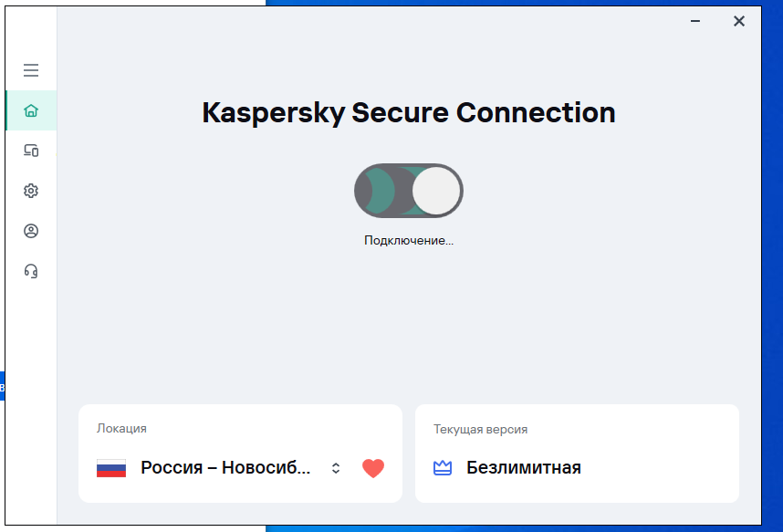
Task: Click the Подключение... status text
Action: point(409,240)
